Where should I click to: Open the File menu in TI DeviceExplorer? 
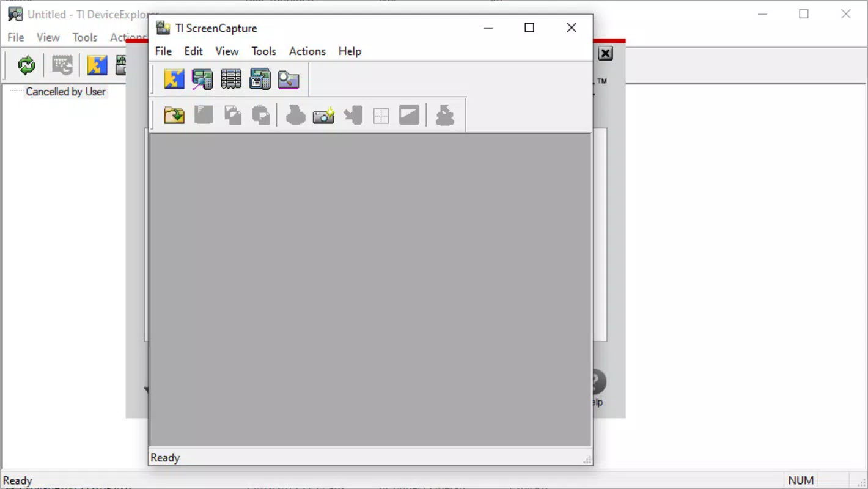coord(16,37)
